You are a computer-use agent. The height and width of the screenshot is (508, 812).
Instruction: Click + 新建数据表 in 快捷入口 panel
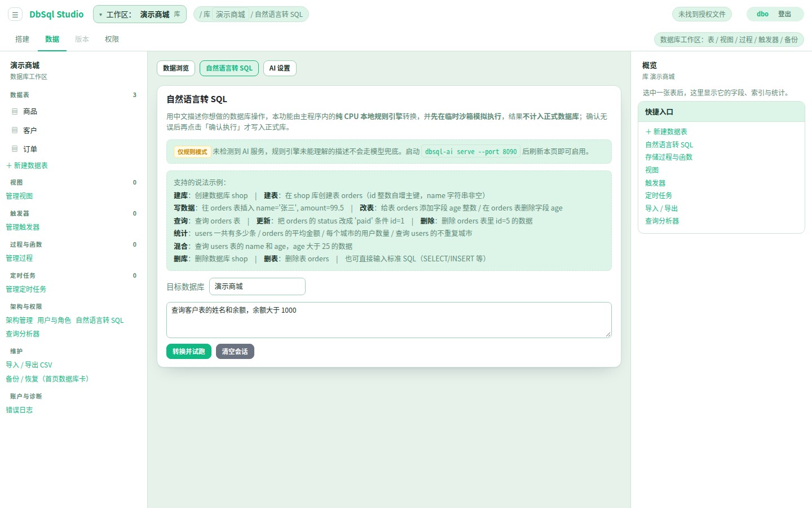click(667, 132)
